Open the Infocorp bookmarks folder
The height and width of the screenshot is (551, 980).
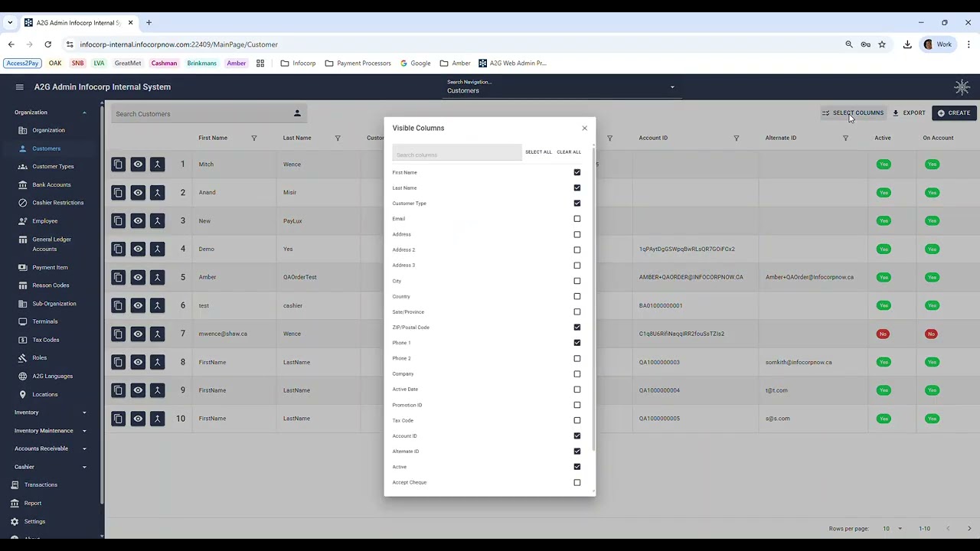pyautogui.click(x=299, y=64)
